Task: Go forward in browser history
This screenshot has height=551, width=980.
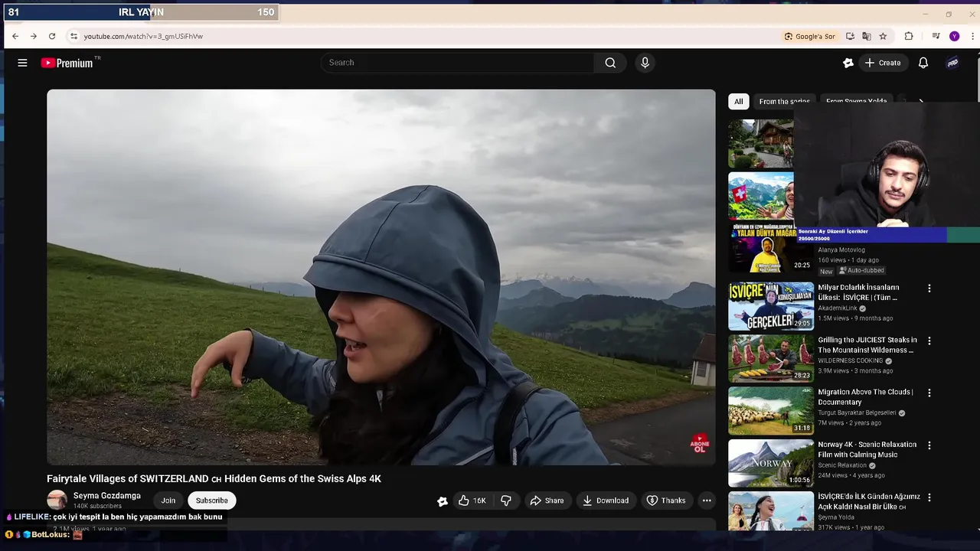Action: [34, 36]
